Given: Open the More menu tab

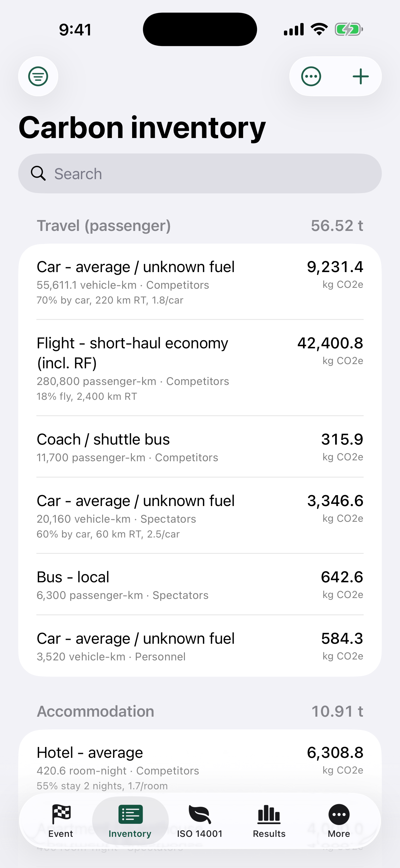Looking at the screenshot, I should click(x=339, y=821).
